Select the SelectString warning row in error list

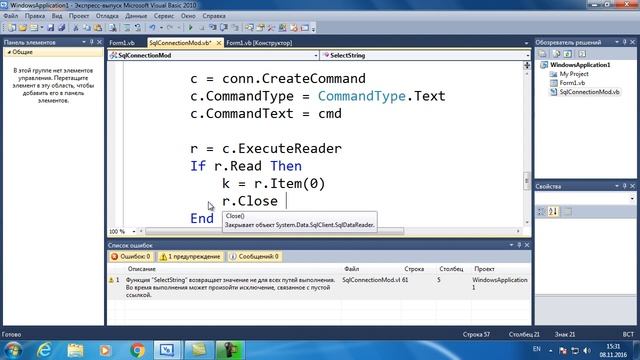[319, 287]
